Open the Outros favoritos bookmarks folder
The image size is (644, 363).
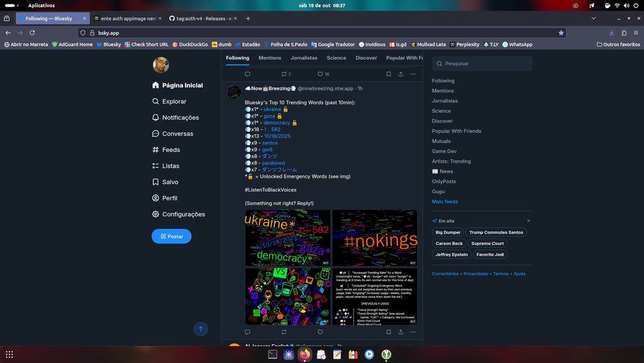[618, 44]
